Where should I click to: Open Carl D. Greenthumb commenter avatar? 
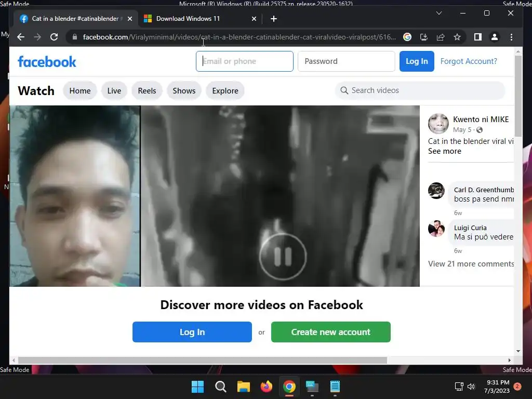point(436,191)
